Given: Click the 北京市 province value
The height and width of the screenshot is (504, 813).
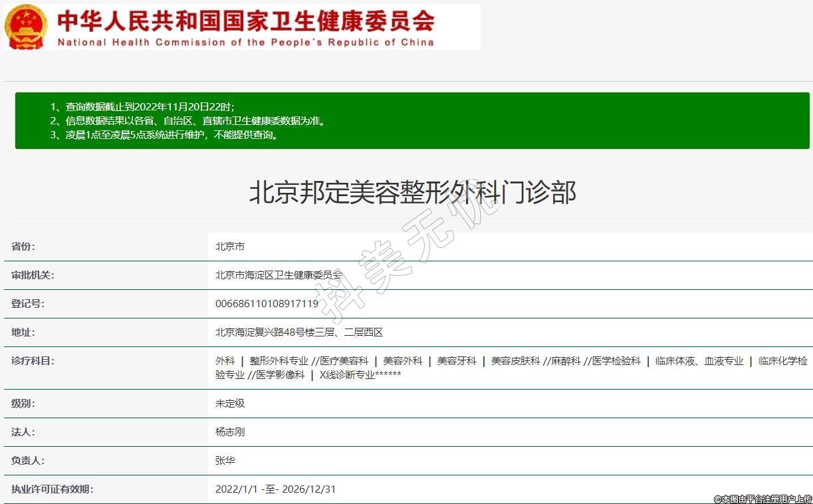Looking at the screenshot, I should click(x=230, y=247).
